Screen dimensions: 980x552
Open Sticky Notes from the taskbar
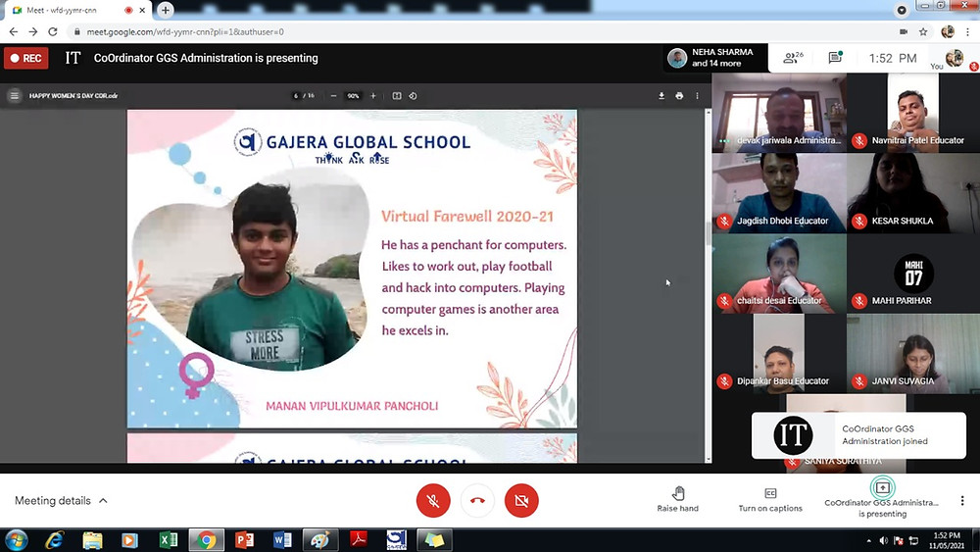tap(434, 539)
